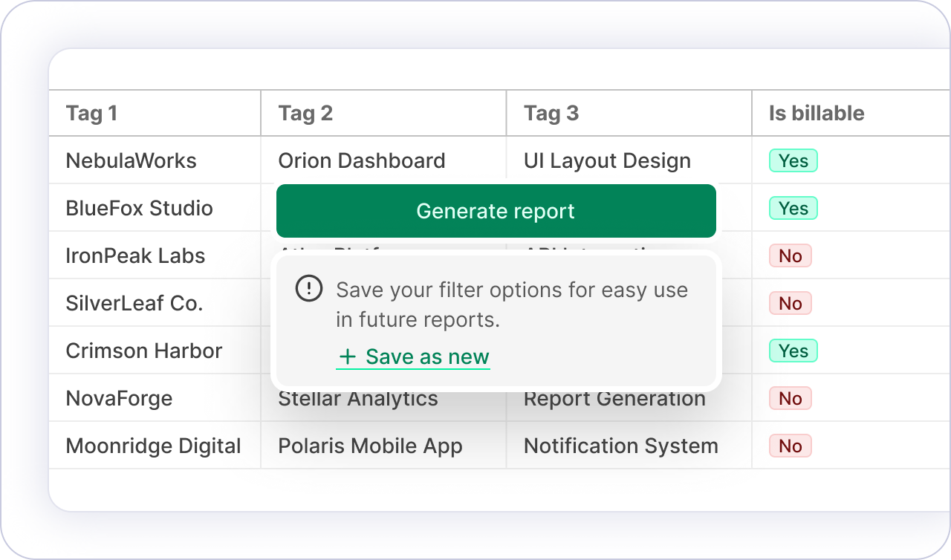Screen dimensions: 951x560
Task: Click the No badge in Moonridge Digital row
Action: [790, 446]
